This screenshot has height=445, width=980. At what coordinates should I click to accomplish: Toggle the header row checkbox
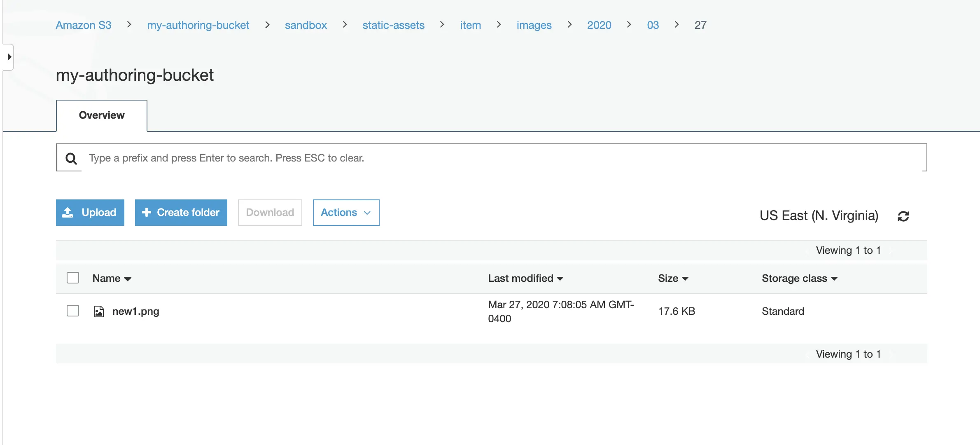[x=72, y=277]
